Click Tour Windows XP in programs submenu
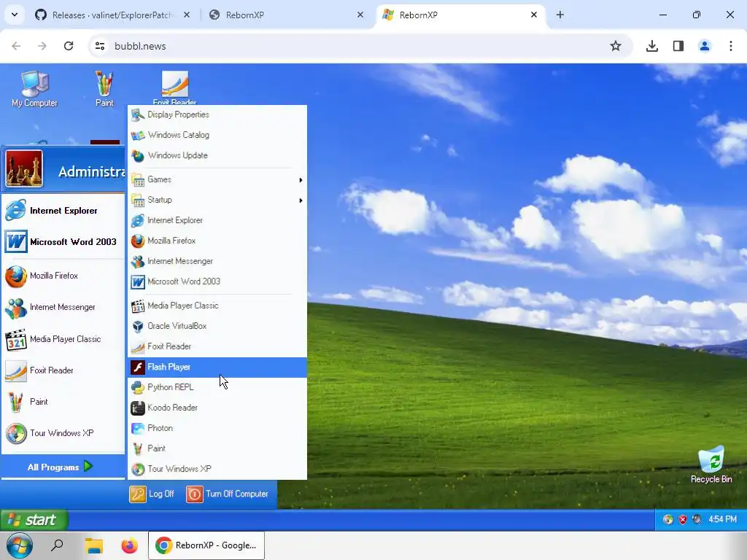Viewport: 747px width, 560px height. coord(217,469)
